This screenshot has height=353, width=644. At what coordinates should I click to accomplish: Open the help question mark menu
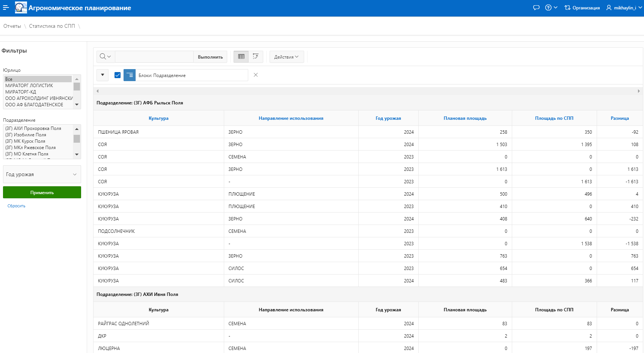[551, 8]
